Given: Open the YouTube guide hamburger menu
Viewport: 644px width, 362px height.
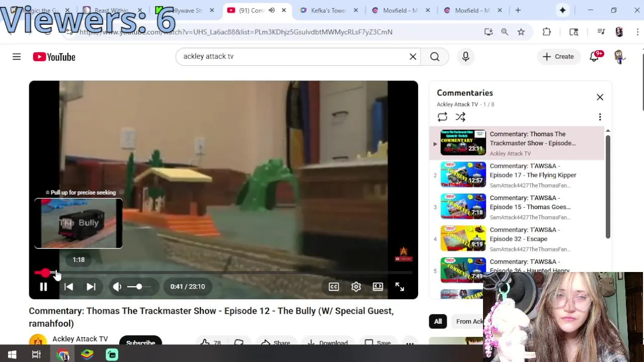Looking at the screenshot, I should 17,57.
